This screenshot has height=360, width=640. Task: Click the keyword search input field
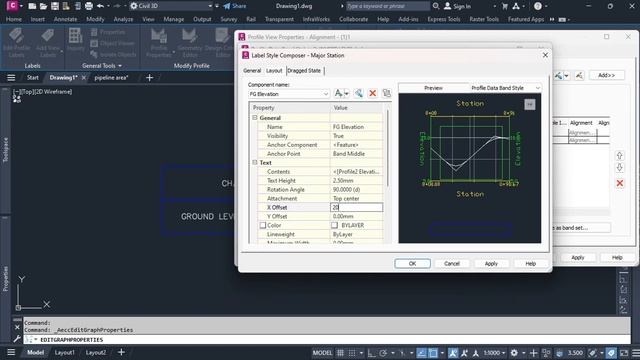click(x=387, y=6)
